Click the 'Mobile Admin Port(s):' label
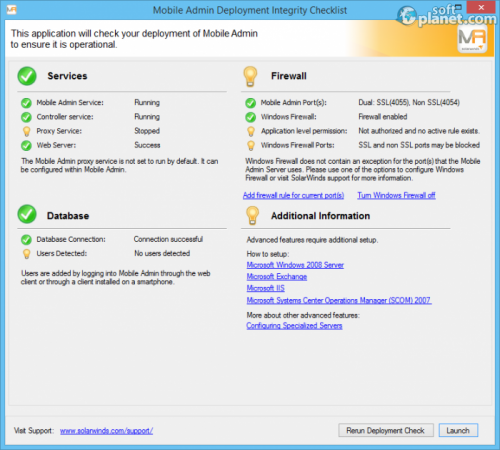This screenshot has height=450, width=500. coord(294,103)
